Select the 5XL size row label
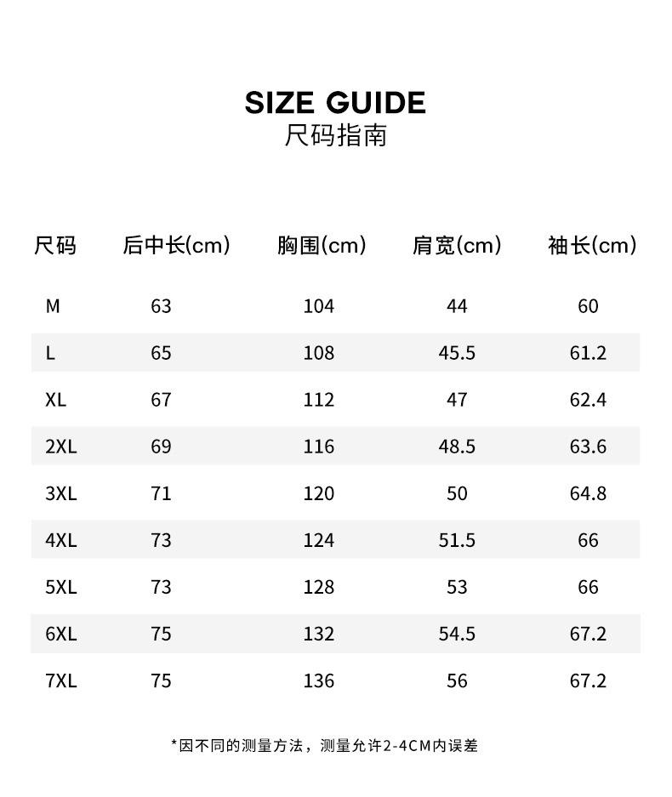The height and width of the screenshot is (797, 672). point(60,587)
